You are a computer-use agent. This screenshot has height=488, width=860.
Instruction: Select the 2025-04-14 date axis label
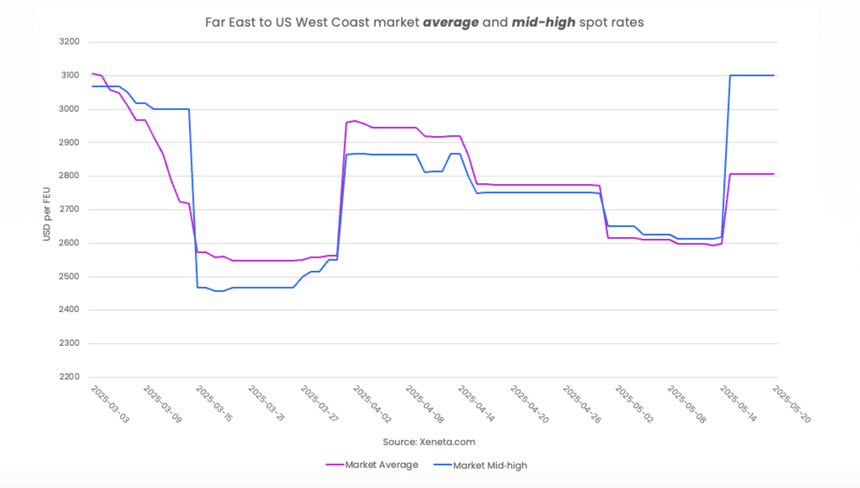477,404
